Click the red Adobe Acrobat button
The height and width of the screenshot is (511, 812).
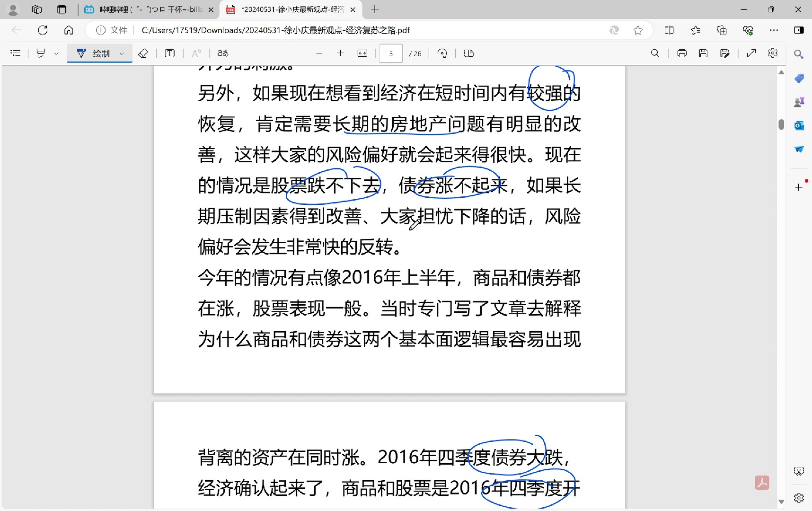[x=762, y=483]
